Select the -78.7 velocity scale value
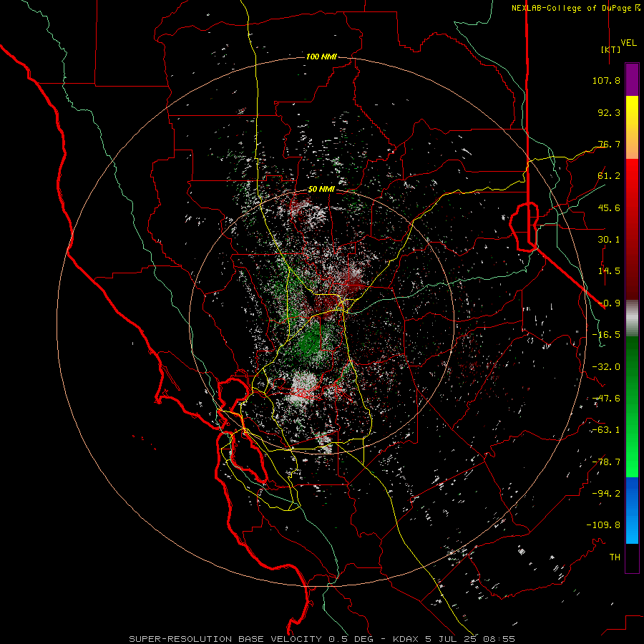 tap(606, 462)
